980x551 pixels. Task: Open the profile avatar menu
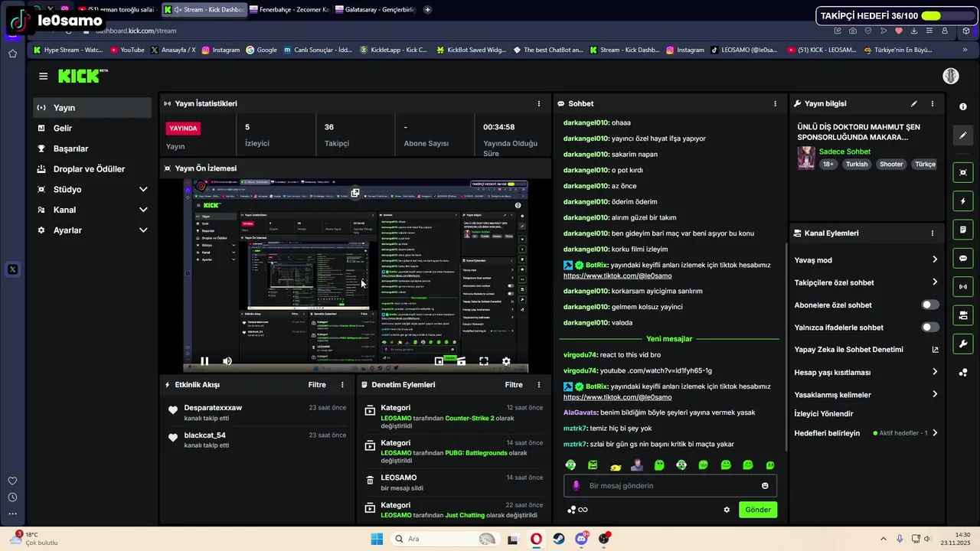click(950, 76)
